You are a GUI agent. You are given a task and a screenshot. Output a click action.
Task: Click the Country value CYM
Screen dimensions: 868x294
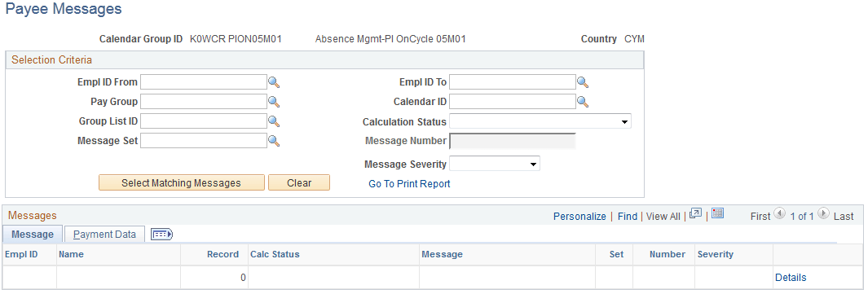634,39
